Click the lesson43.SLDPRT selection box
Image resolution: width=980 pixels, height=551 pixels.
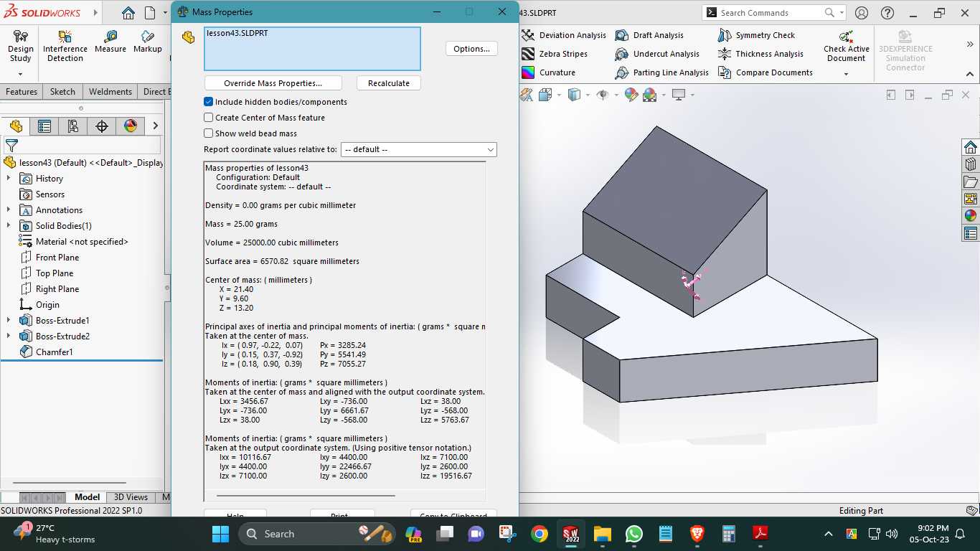(x=312, y=49)
